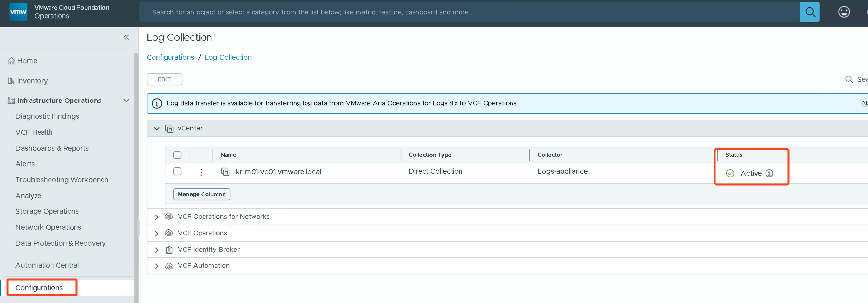The image size is (868, 303).
Task: Open Diagnostic Findings in sidebar
Action: 47,116
